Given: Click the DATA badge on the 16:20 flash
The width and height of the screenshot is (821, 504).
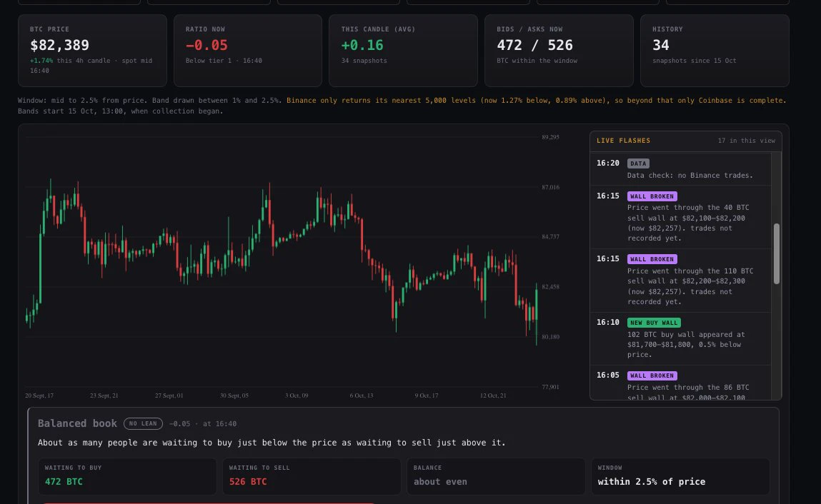Looking at the screenshot, I should (638, 163).
